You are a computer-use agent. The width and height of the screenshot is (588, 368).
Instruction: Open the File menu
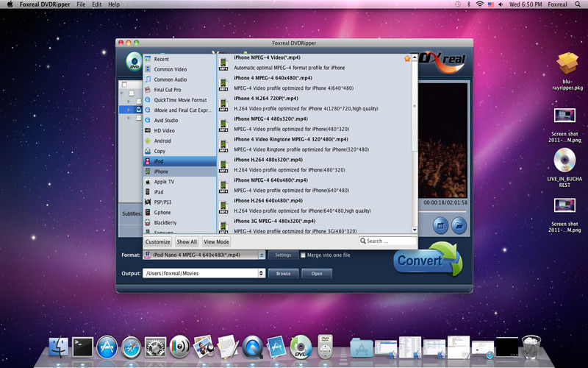(x=81, y=4)
